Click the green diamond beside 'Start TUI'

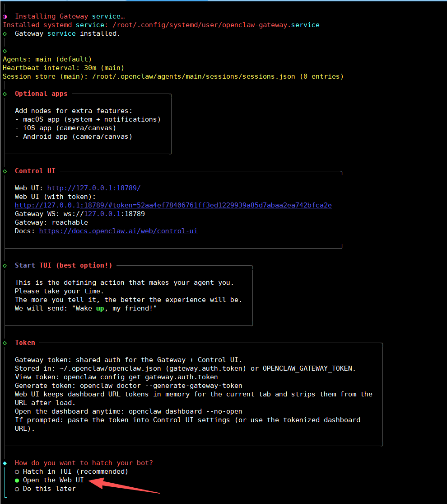click(x=5, y=266)
